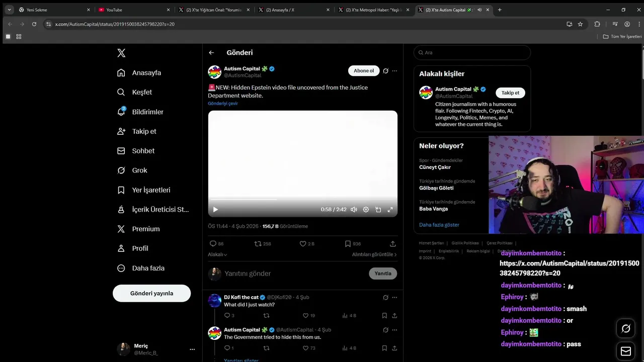The height and width of the screenshot is (362, 644).
Task: Click Yanıtla button
Action: point(383,274)
